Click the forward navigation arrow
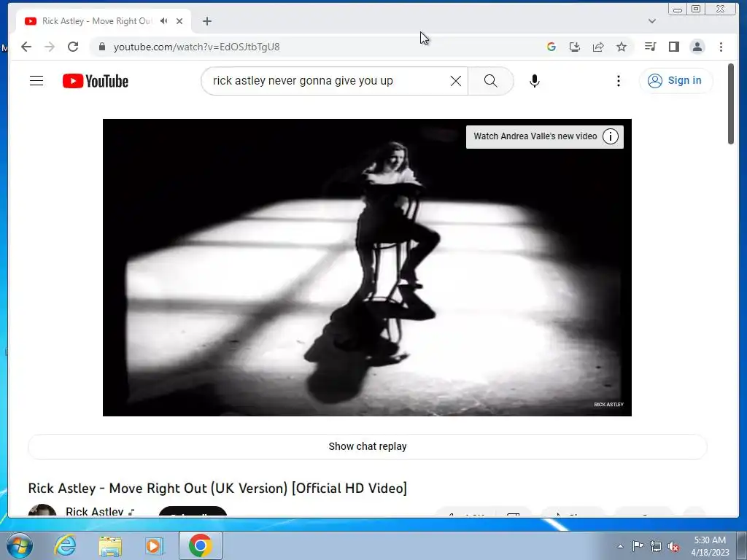747x560 pixels. click(x=50, y=47)
